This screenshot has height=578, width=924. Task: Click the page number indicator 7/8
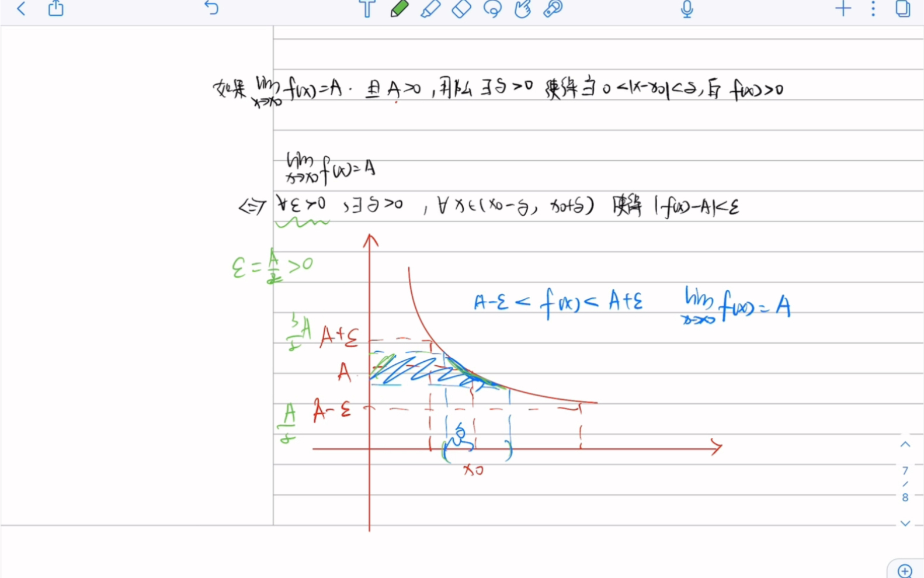pyautogui.click(x=905, y=484)
